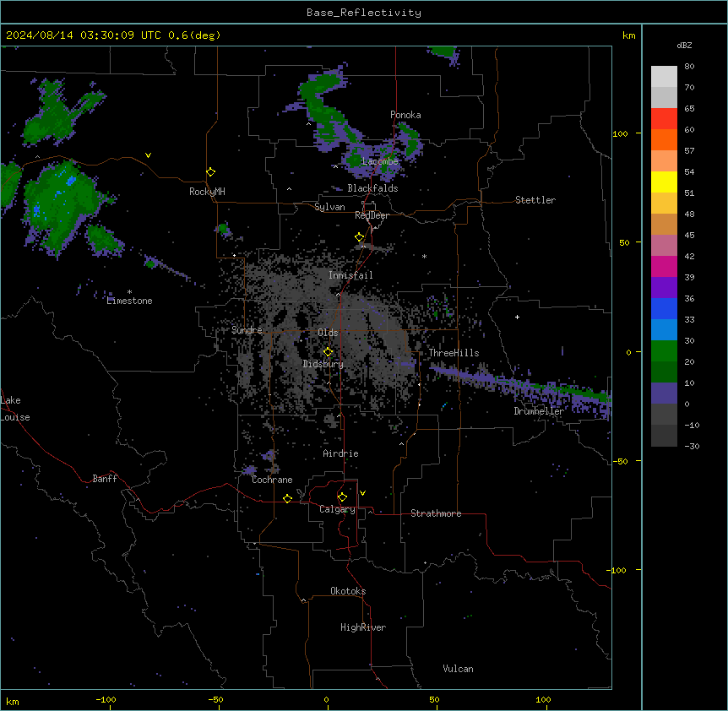Click the Ponoka label
The width and height of the screenshot is (728, 711).
[x=405, y=115]
